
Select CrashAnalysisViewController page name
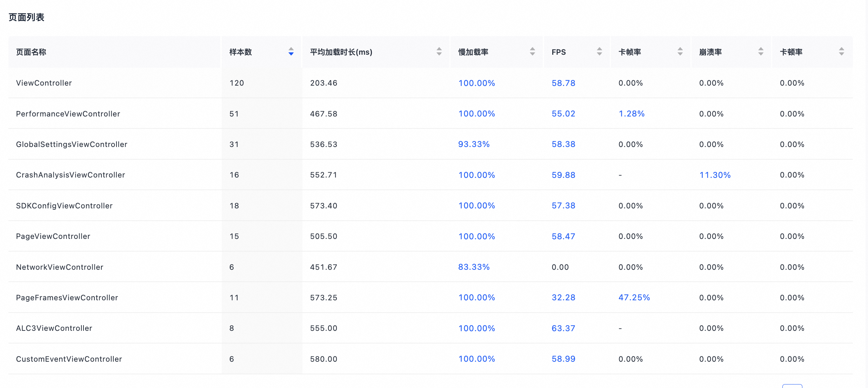point(71,175)
